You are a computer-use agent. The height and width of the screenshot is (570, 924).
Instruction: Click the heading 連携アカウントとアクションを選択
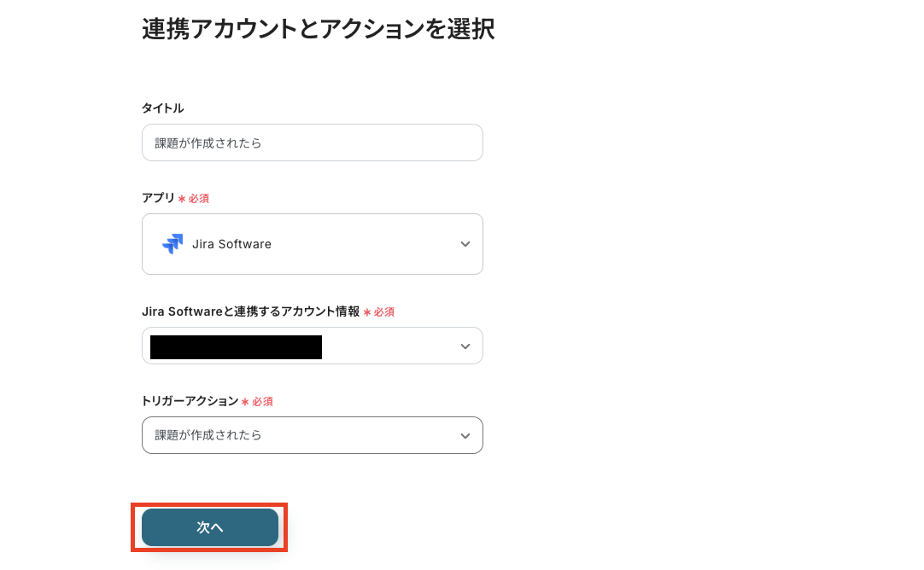pos(320,29)
